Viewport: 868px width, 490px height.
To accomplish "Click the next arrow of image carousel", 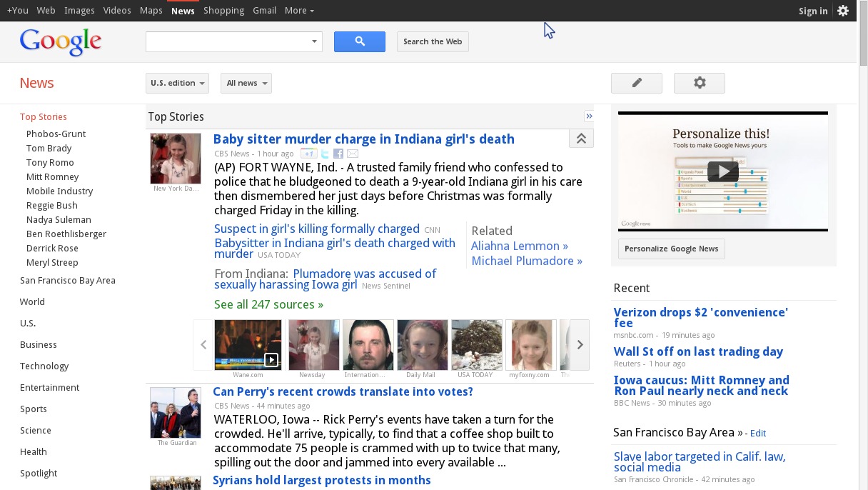I will (580, 345).
